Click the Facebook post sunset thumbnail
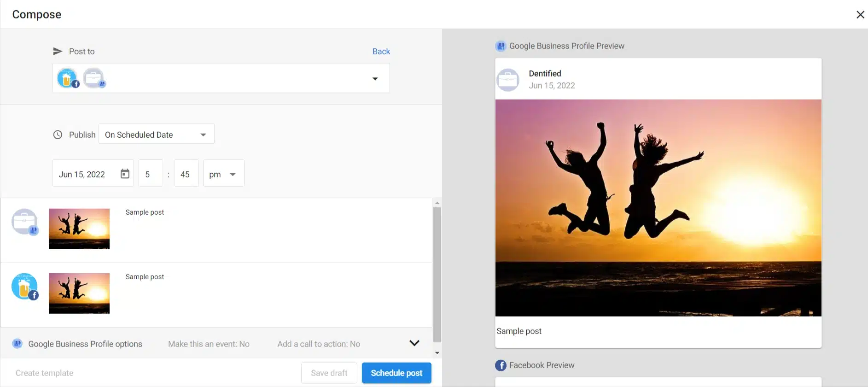The height and width of the screenshot is (387, 868). click(x=79, y=293)
